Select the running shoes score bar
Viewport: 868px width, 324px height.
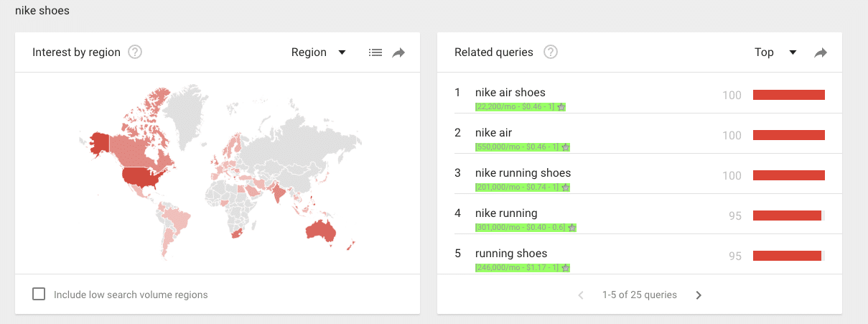point(787,256)
